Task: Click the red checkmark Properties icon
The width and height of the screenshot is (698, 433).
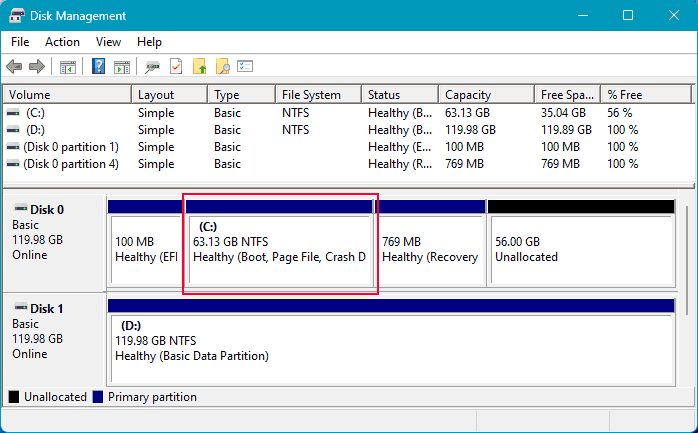Action: point(176,67)
